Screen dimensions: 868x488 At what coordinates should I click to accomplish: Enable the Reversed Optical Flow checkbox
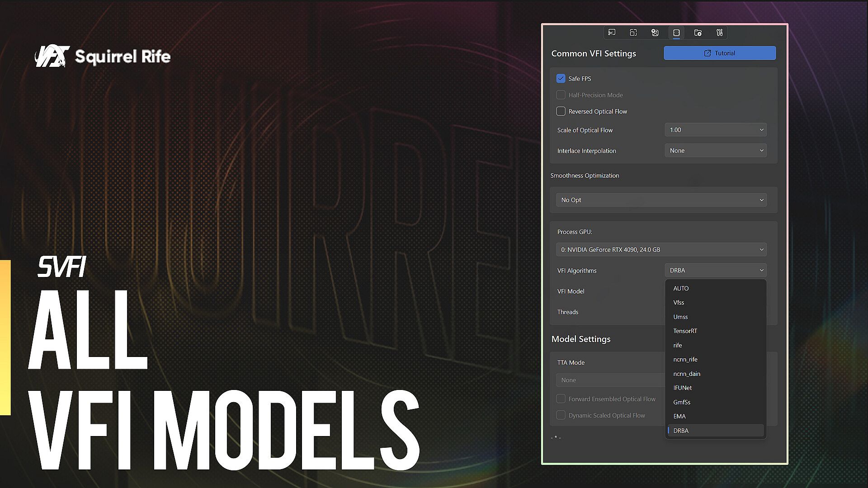click(x=561, y=111)
